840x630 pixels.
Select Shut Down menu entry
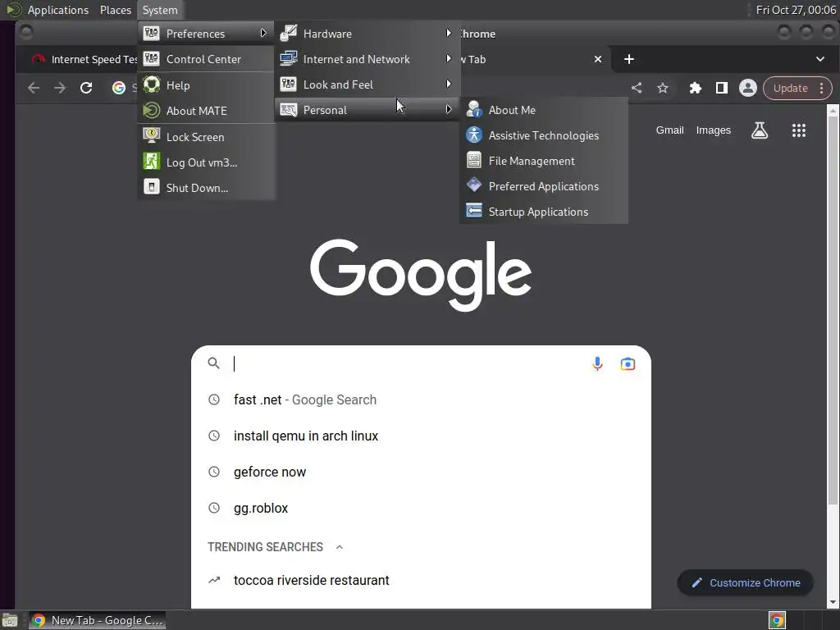point(206,188)
